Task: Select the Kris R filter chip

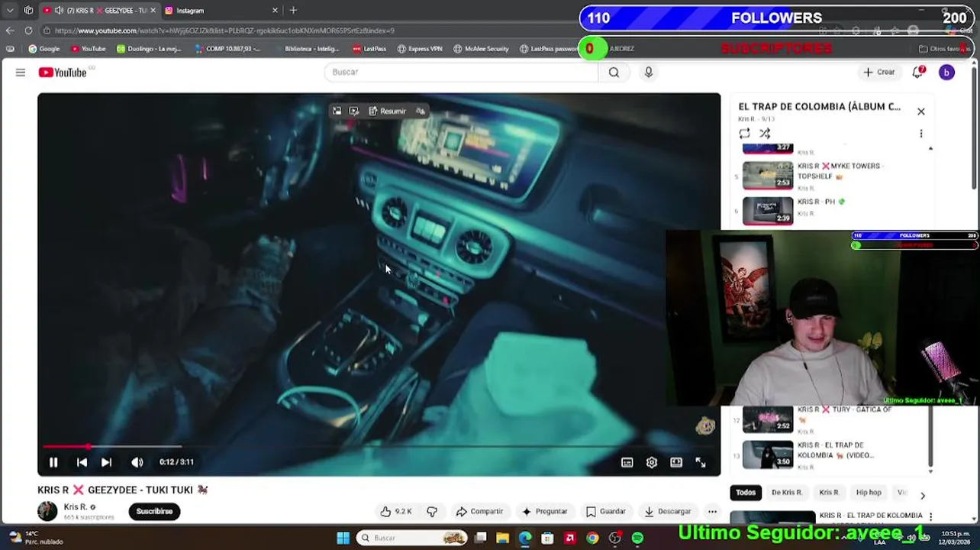Action: tap(829, 493)
